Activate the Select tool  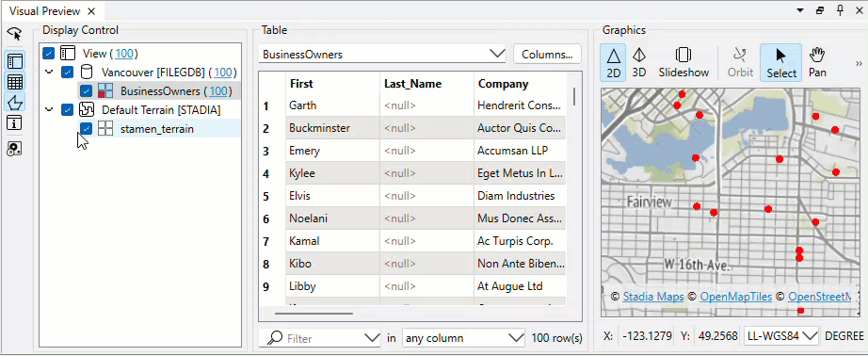coord(781,62)
